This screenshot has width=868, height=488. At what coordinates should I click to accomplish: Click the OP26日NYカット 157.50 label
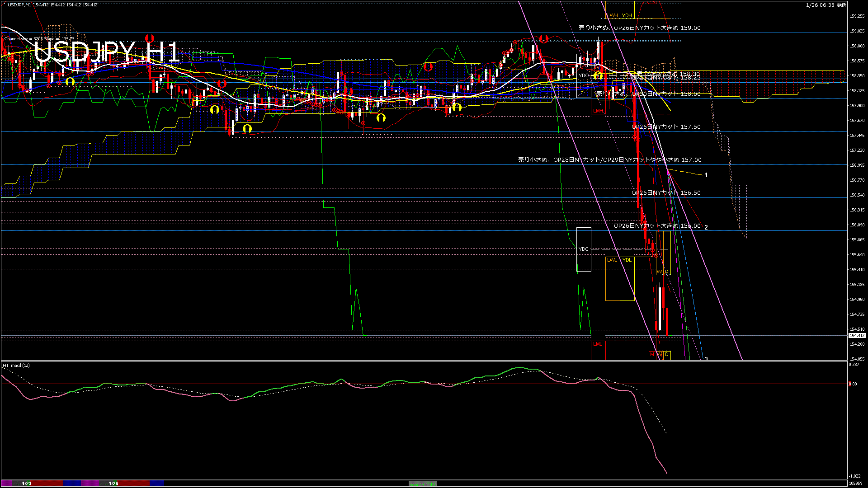point(666,127)
